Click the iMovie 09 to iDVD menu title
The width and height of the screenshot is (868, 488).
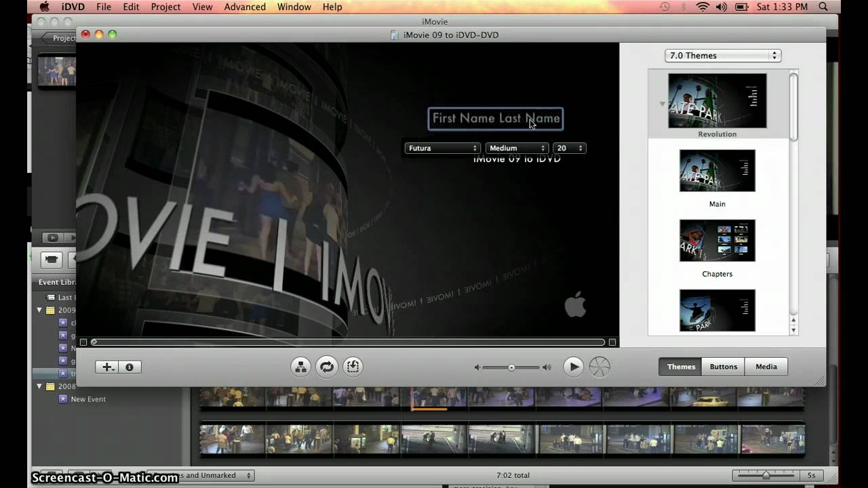pyautogui.click(x=517, y=159)
